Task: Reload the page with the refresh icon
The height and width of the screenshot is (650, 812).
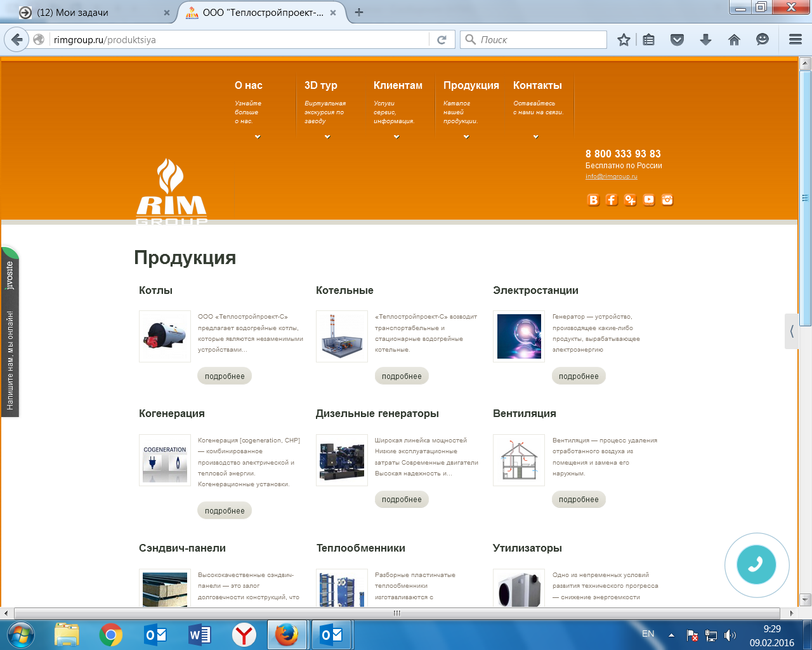Action: coord(442,40)
